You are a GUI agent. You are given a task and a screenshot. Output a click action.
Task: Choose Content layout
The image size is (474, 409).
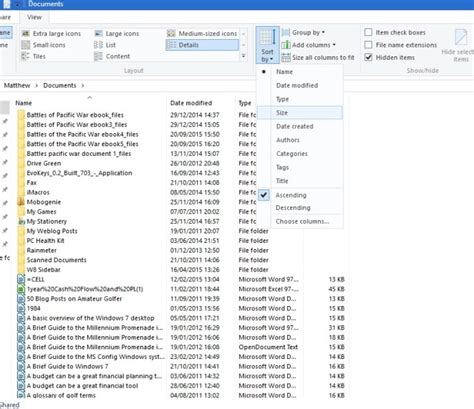click(x=112, y=56)
